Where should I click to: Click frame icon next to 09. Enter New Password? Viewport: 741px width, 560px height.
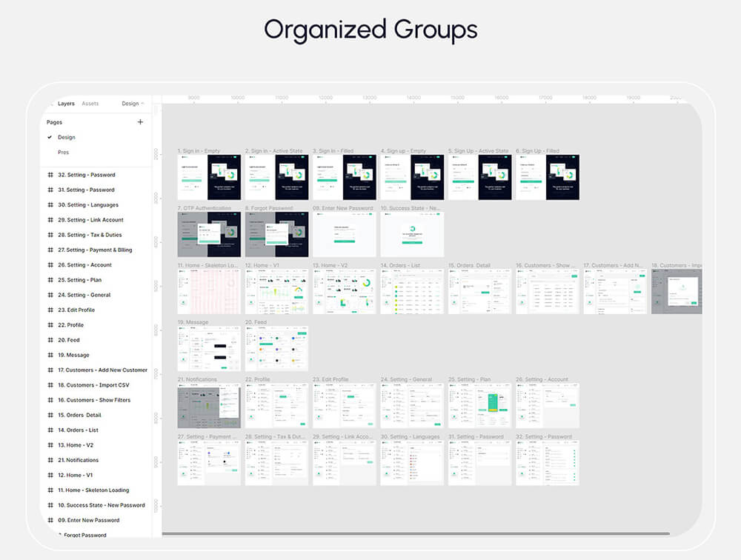50,520
